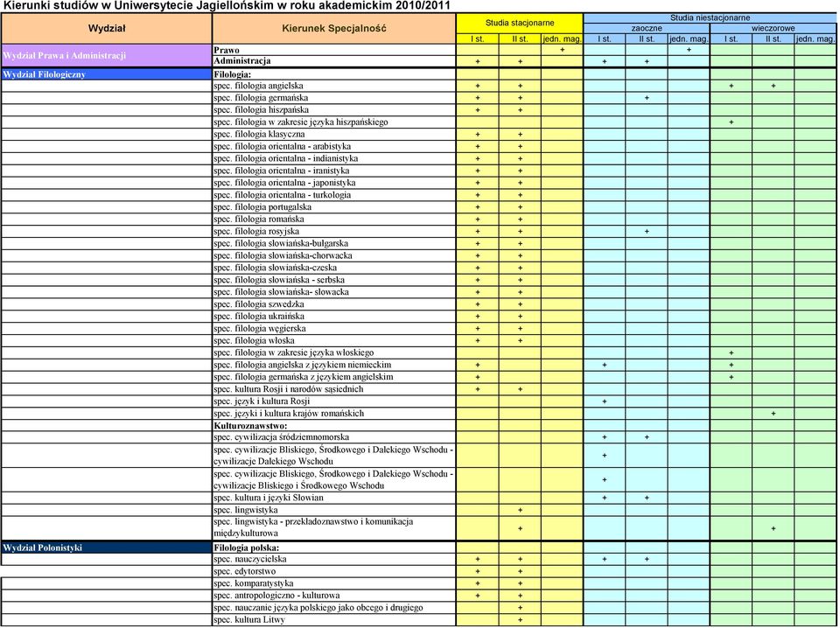Select the 'Wydział Filologiczny' cell
840x628 pixels.
[x=107, y=74]
